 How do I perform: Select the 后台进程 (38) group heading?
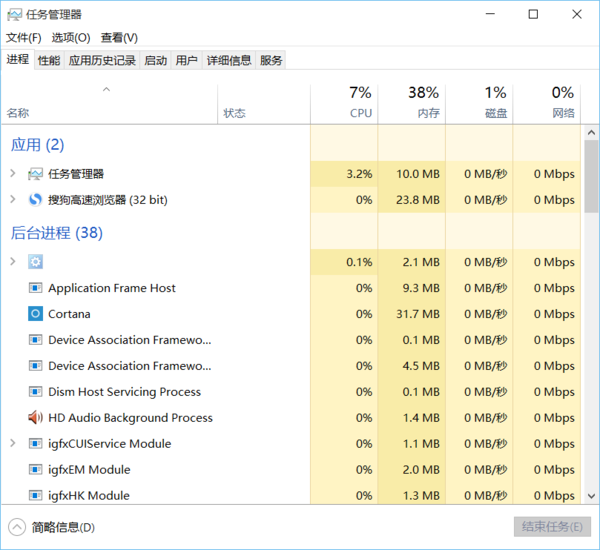pos(57,233)
